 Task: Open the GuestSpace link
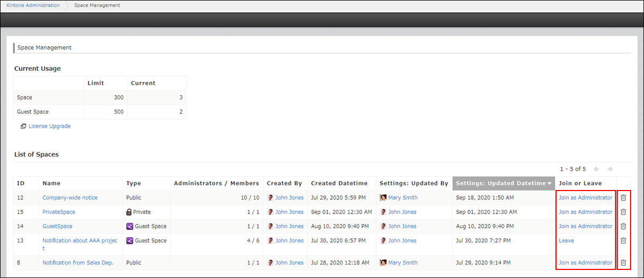click(57, 226)
